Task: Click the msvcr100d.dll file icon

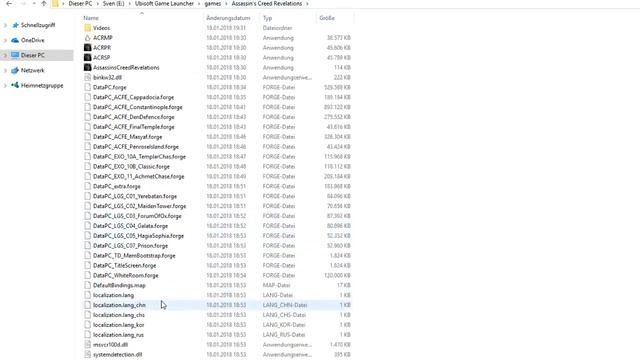Action: (x=87, y=344)
